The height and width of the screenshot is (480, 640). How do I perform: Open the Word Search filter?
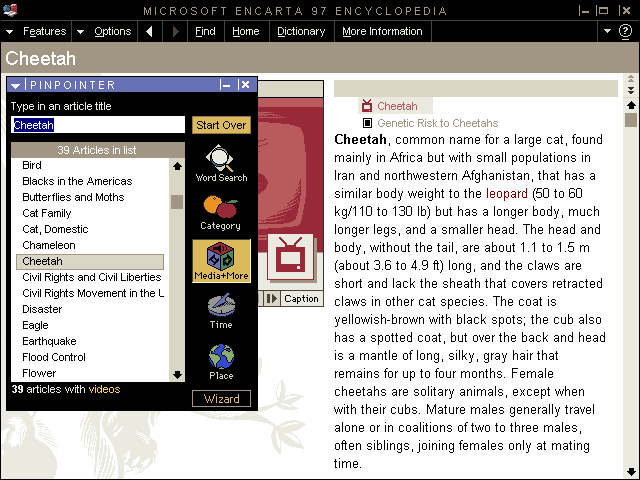pos(221,163)
